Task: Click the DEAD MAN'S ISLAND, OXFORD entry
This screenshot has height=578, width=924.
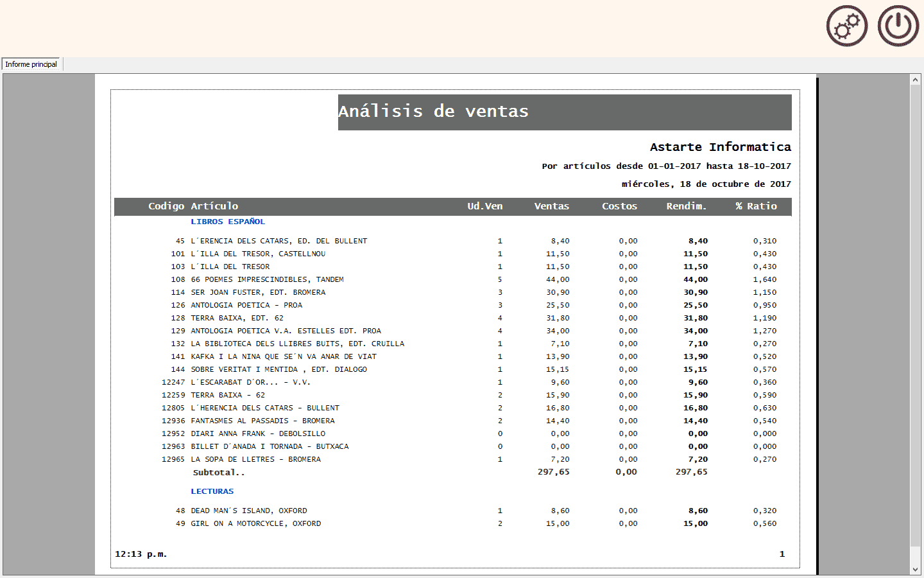Action: pos(248,511)
